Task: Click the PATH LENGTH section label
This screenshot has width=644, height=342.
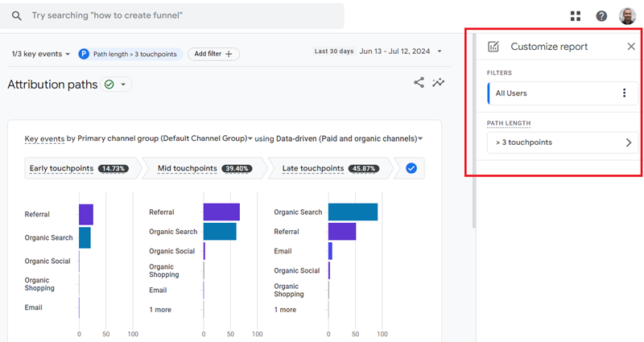Action: (509, 123)
